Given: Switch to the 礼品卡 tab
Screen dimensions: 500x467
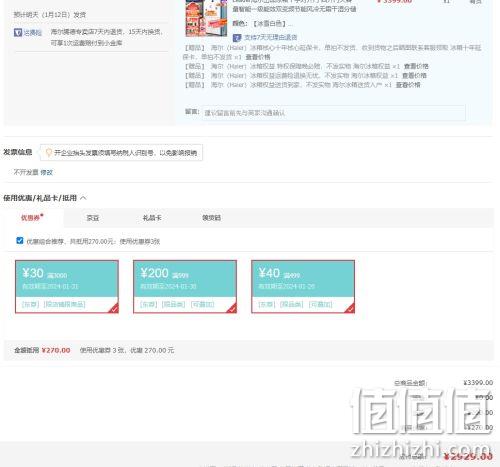Looking at the screenshot, I should [x=152, y=218].
